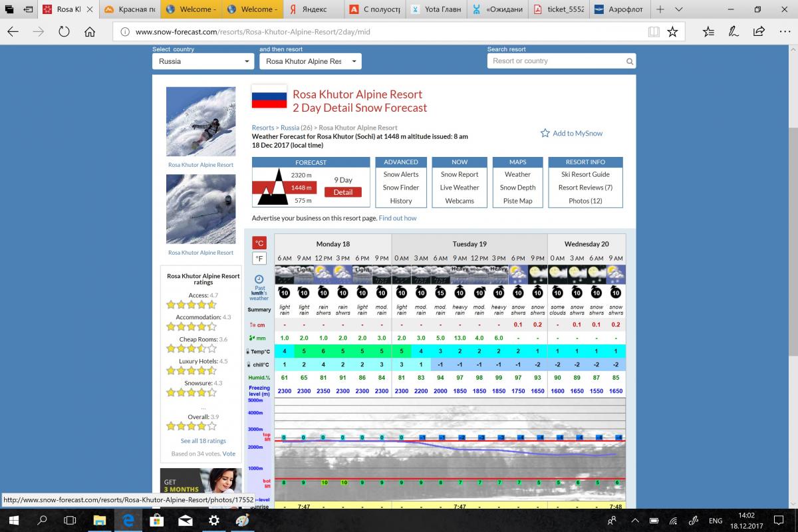The width and height of the screenshot is (798, 532).
Task: Click the search magnifier icon
Action: pyautogui.click(x=630, y=61)
